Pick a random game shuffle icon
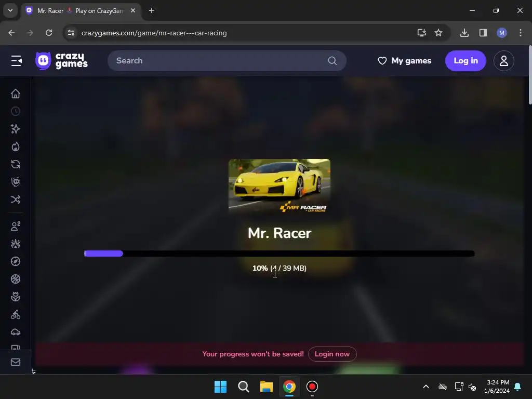The height and width of the screenshot is (399, 532). tap(16, 199)
